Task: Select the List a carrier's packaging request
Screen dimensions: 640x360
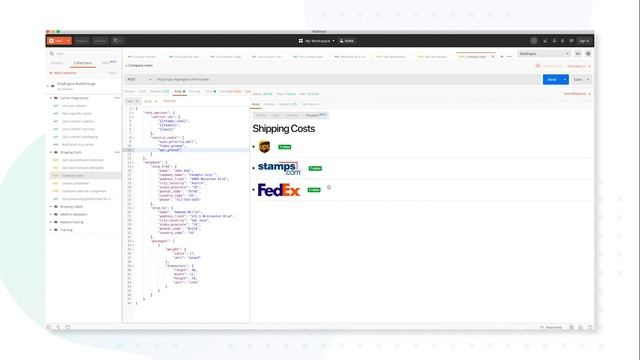Action: 80,137
